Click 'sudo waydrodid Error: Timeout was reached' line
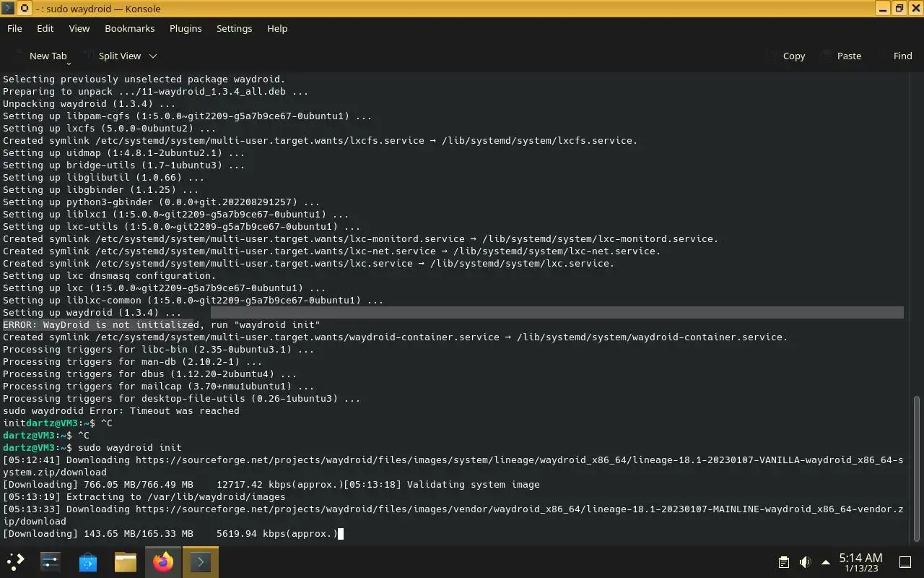924x578 pixels. tap(121, 410)
